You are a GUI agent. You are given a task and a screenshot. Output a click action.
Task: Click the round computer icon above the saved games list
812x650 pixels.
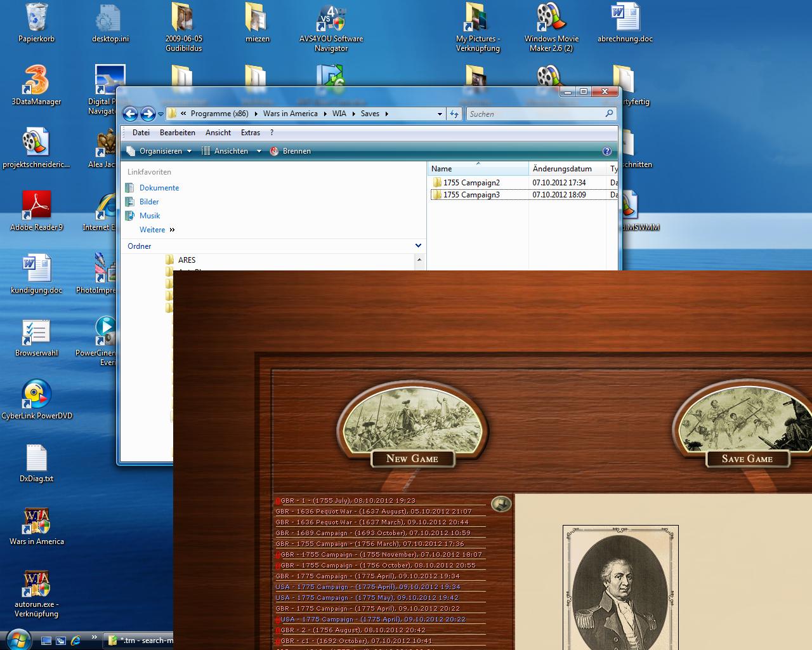501,504
